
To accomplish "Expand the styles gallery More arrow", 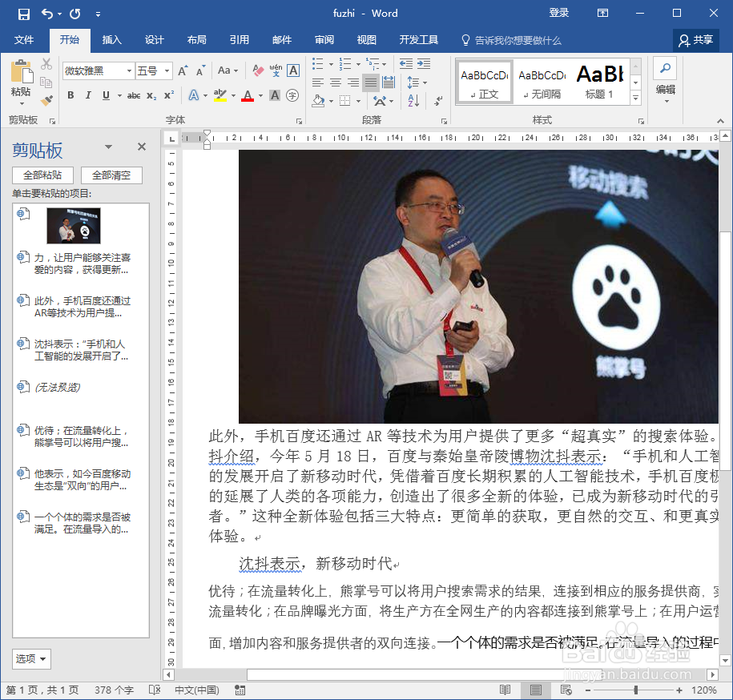I will [635, 99].
